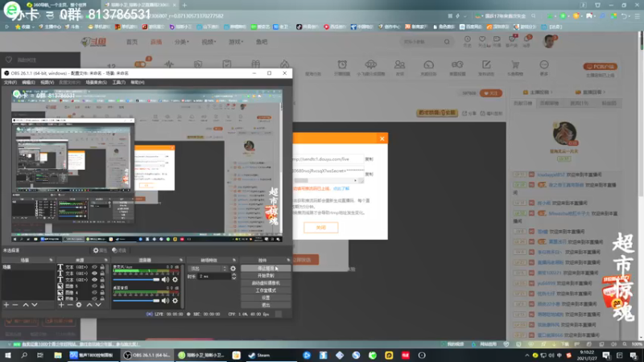This screenshot has width=644, height=362.
Task: Open source properties gear in sources panel
Action: [79, 305]
